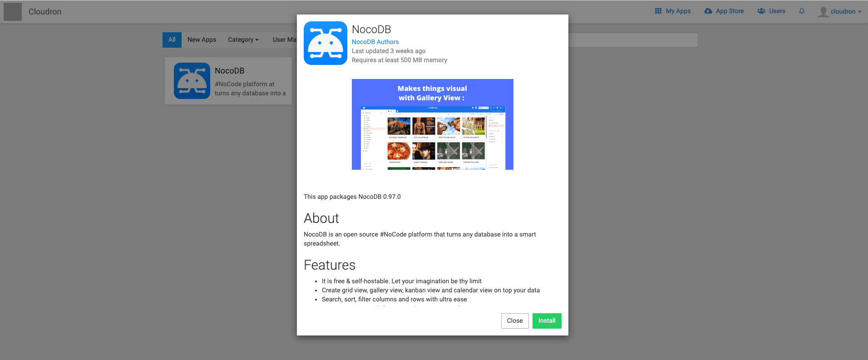The width and height of the screenshot is (868, 360).
Task: Click the Users group icon
Action: coord(761,11)
